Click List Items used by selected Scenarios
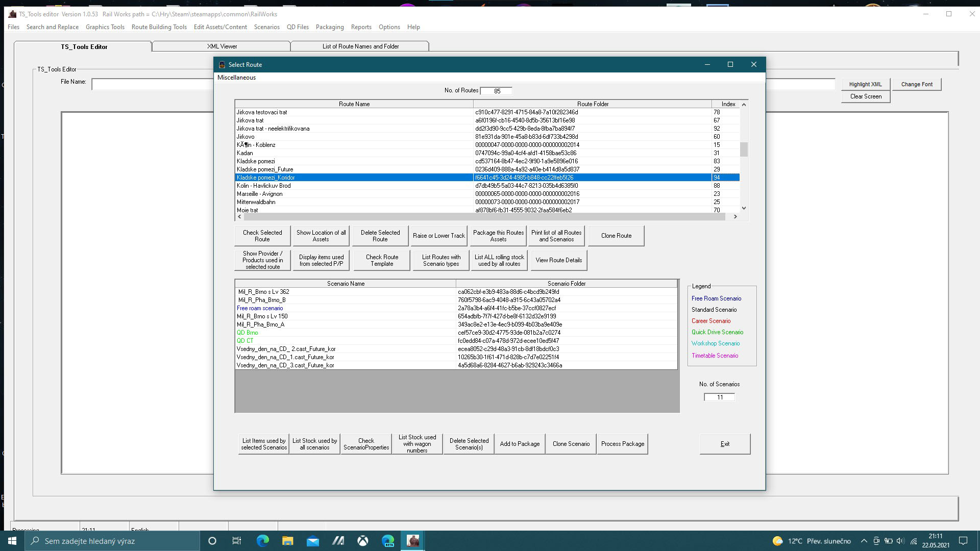This screenshot has width=980, height=551. coord(264,444)
